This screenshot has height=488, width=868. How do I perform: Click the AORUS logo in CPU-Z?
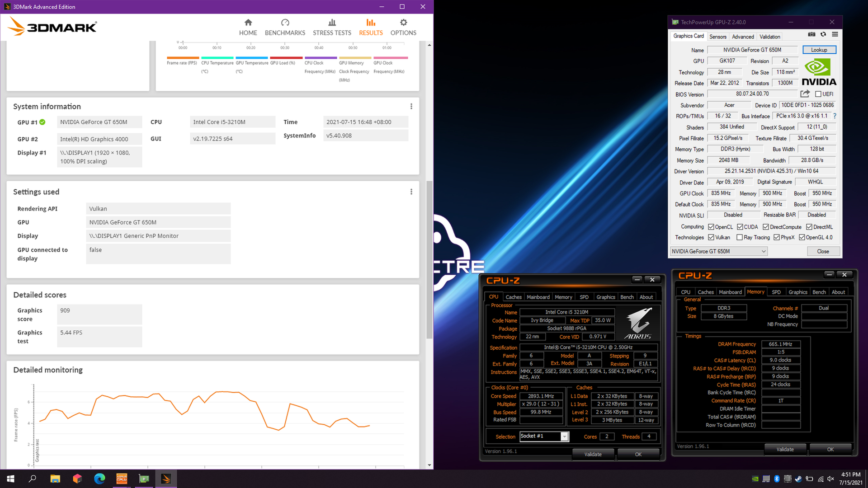pos(638,323)
